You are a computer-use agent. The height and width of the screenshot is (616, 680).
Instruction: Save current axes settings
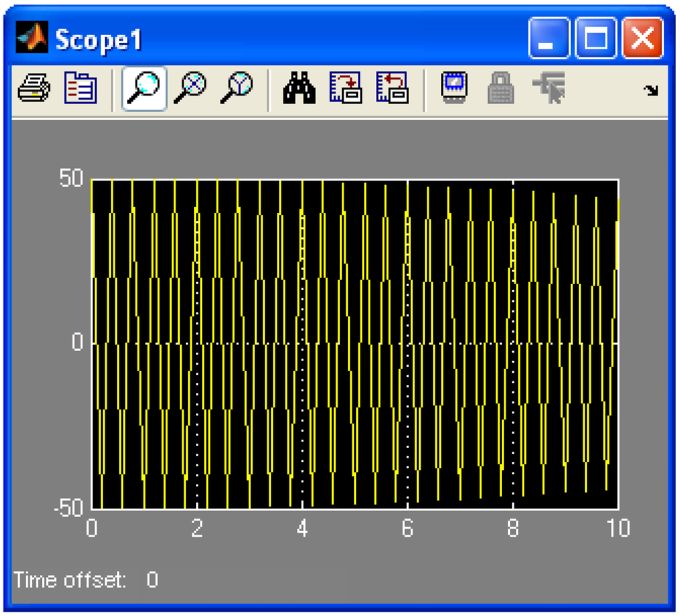click(345, 88)
